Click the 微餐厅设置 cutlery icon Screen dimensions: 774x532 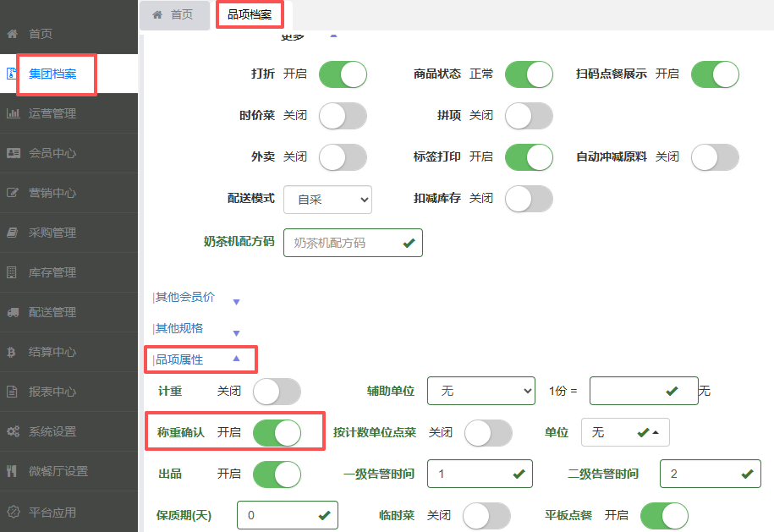tap(13, 471)
